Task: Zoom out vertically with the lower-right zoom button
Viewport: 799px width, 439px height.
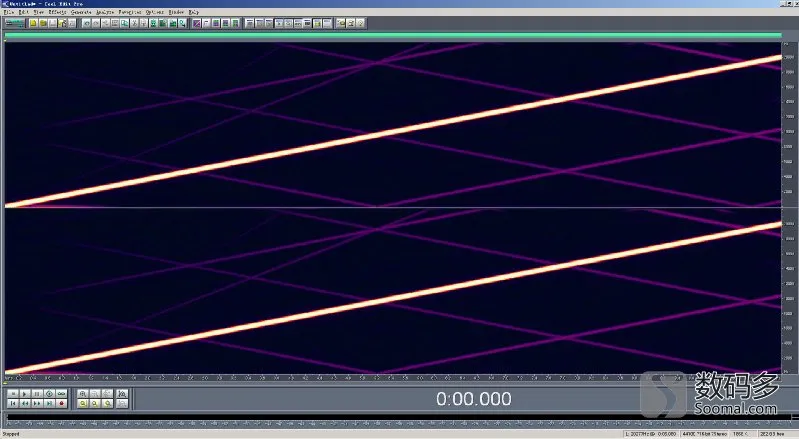Action: tap(122, 403)
